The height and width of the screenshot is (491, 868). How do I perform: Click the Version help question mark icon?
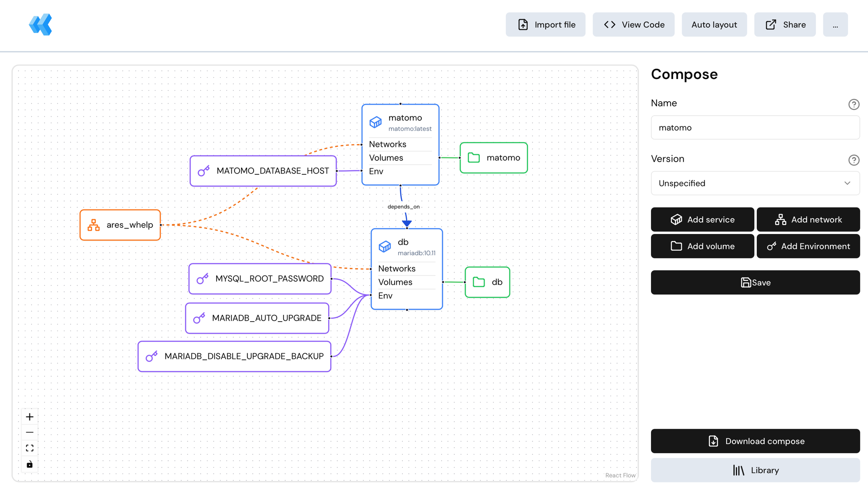pos(854,160)
